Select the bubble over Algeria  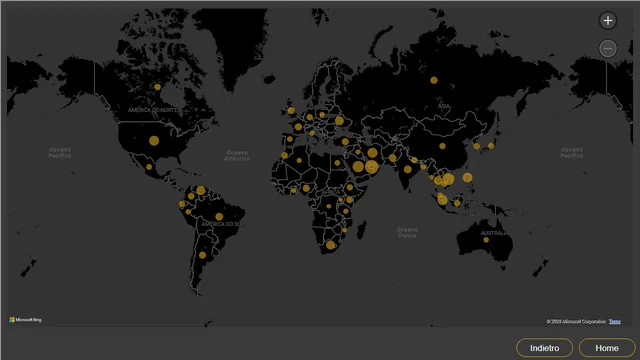(x=299, y=160)
